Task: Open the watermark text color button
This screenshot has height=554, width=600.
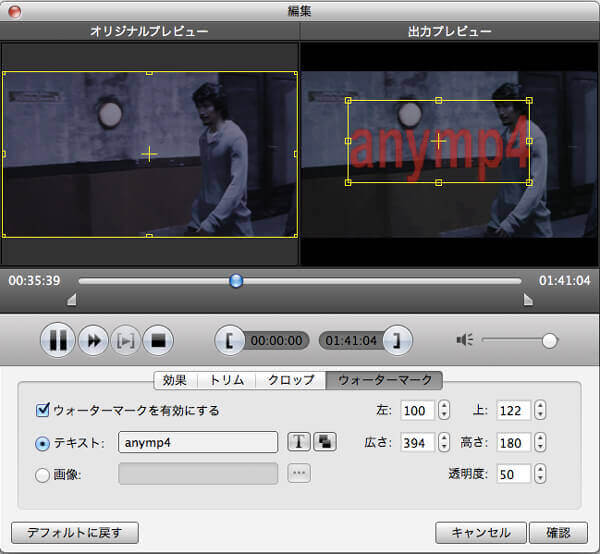Action: click(325, 442)
